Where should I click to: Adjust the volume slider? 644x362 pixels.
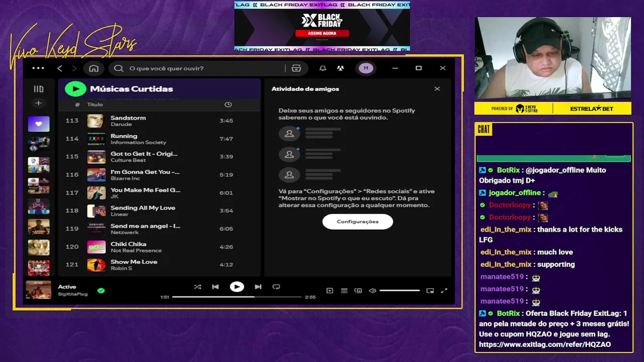click(399, 291)
